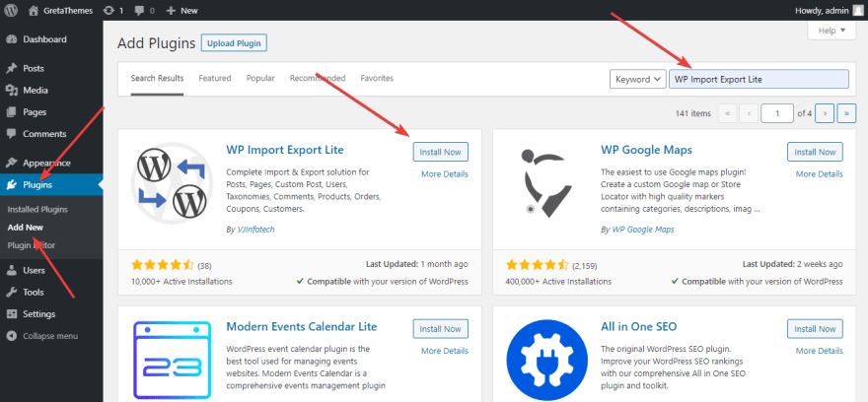This screenshot has height=402, width=868.
Task: Open WP Google Maps title link
Action: pos(646,150)
